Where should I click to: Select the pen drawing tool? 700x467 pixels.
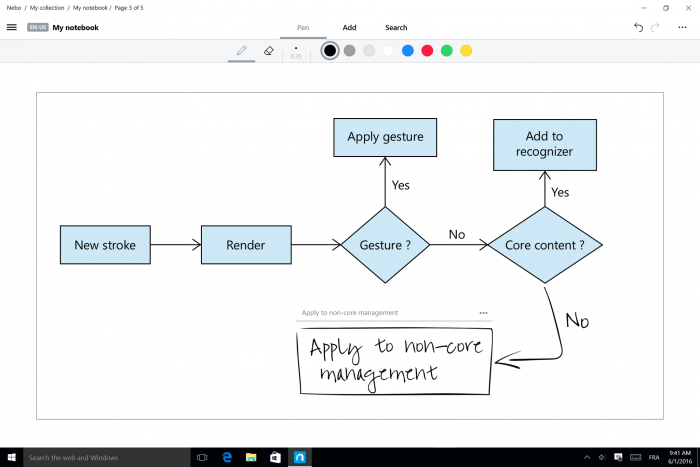click(241, 50)
